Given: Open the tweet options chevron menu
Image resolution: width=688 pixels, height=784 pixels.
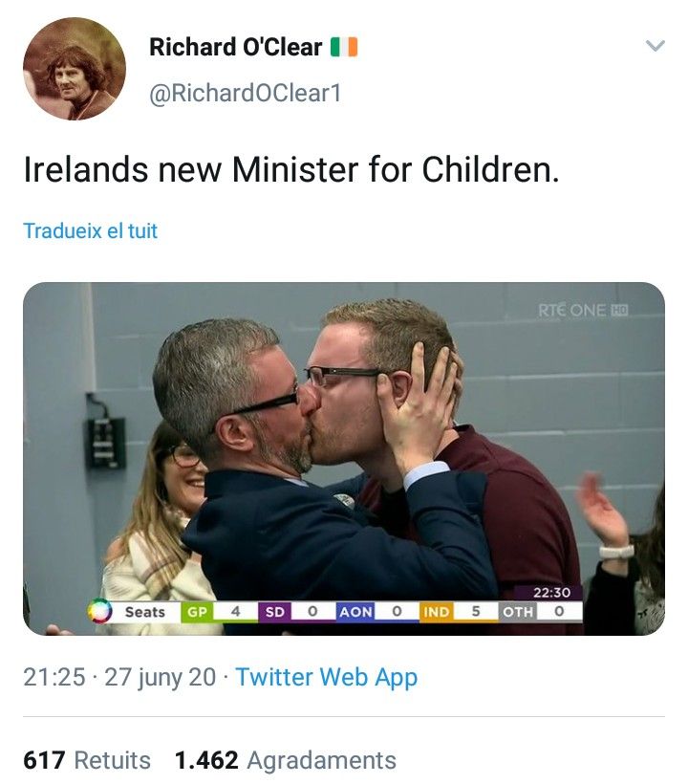Looking at the screenshot, I should point(655,46).
